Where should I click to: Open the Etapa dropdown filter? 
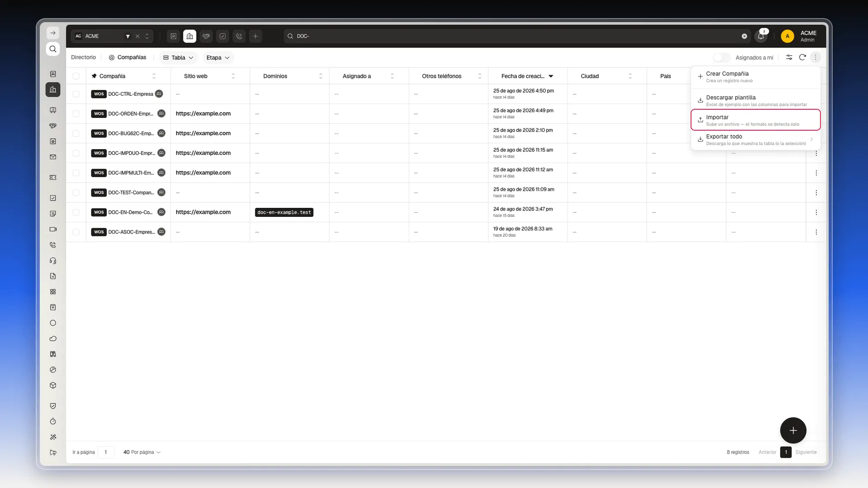tap(218, 57)
